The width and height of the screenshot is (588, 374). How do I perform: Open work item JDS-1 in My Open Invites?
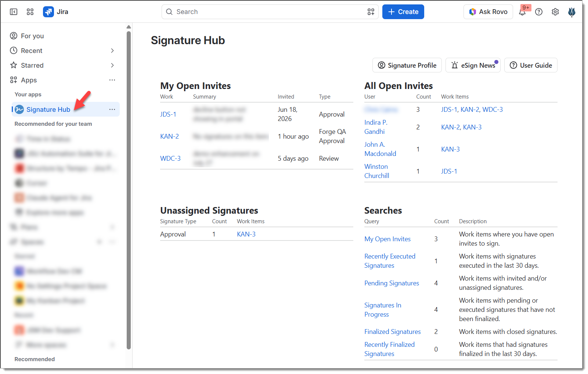tap(168, 114)
